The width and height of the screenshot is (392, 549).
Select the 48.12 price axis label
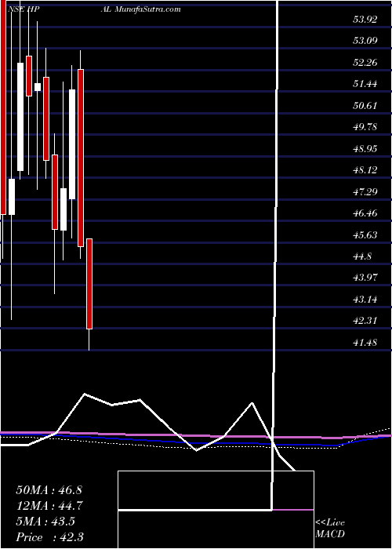365,170
